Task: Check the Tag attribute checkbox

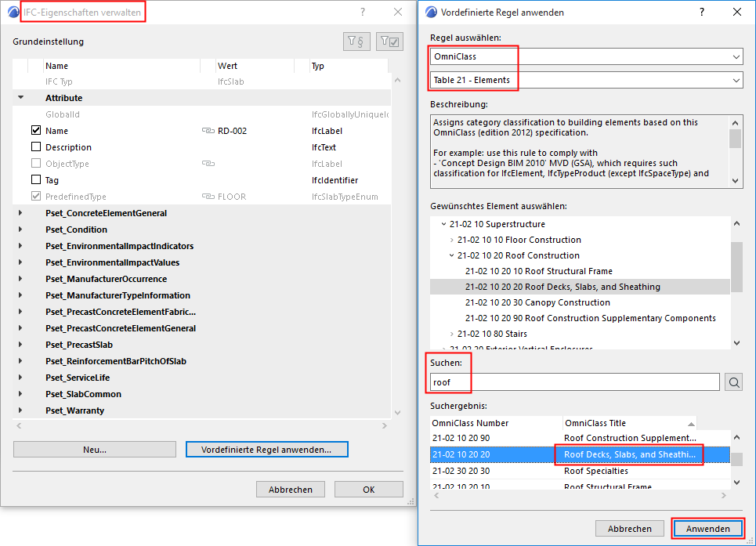Action: coord(36,179)
